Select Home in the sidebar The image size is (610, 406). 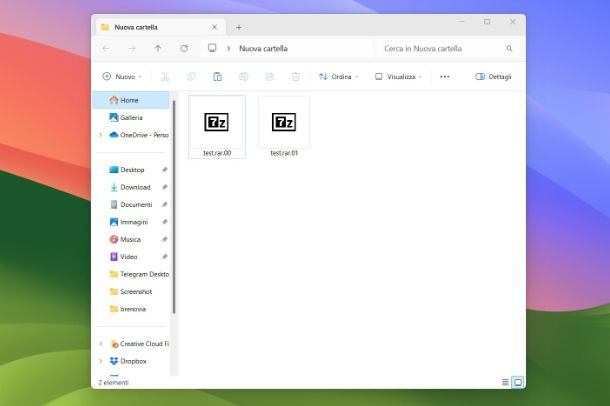coord(131,100)
